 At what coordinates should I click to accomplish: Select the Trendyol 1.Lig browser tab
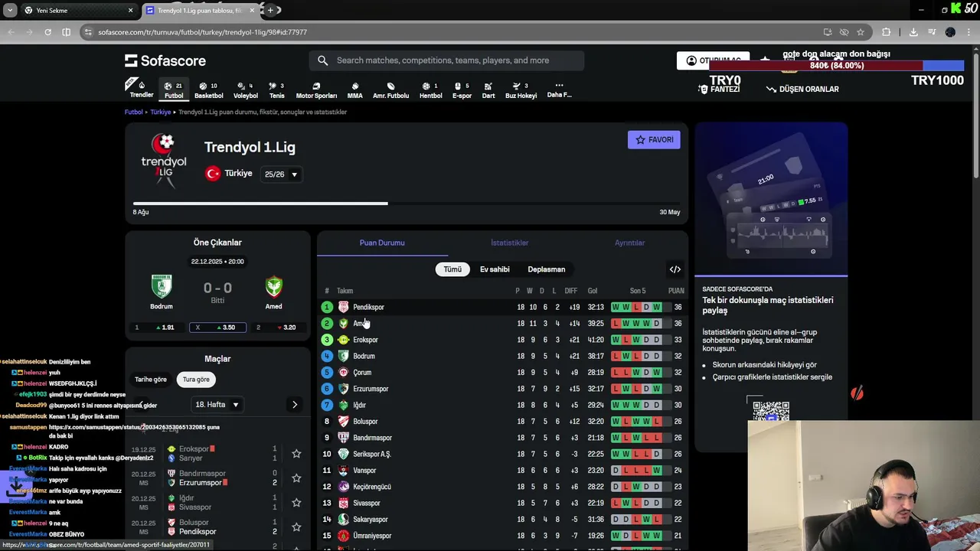point(199,10)
